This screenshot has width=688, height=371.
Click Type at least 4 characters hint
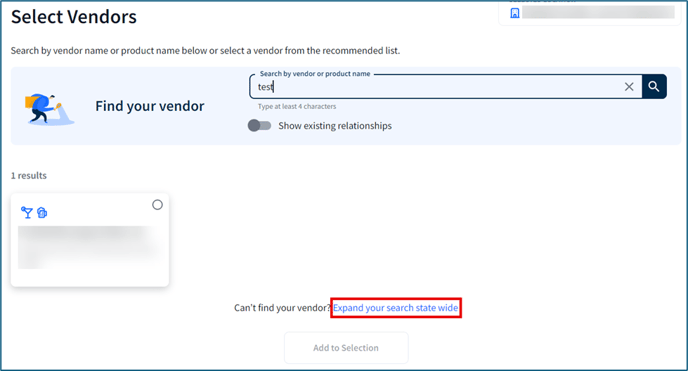[297, 107]
